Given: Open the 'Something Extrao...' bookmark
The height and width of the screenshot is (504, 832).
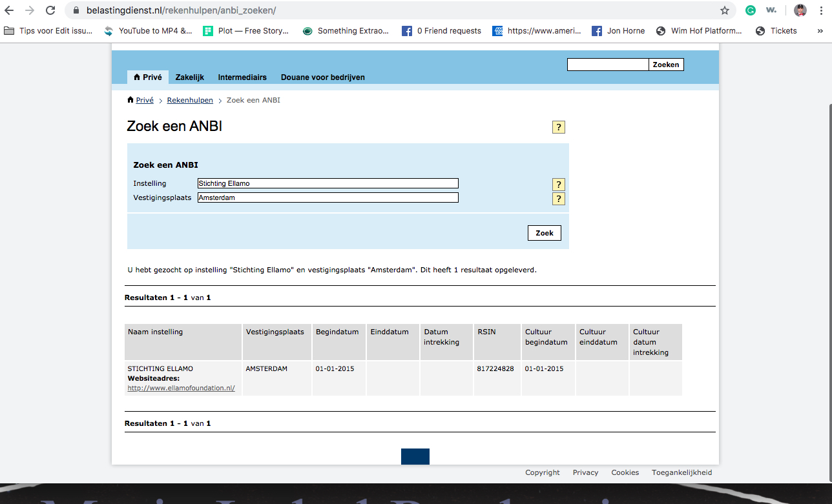Looking at the screenshot, I should pyautogui.click(x=346, y=30).
